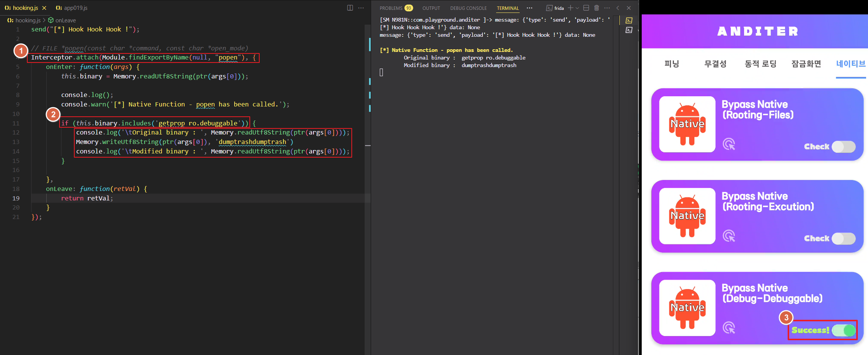Image resolution: width=868 pixels, height=355 pixels.
Task: Click the 'Bypass Native (Rooting-Files)' card title
Action: 757,109
